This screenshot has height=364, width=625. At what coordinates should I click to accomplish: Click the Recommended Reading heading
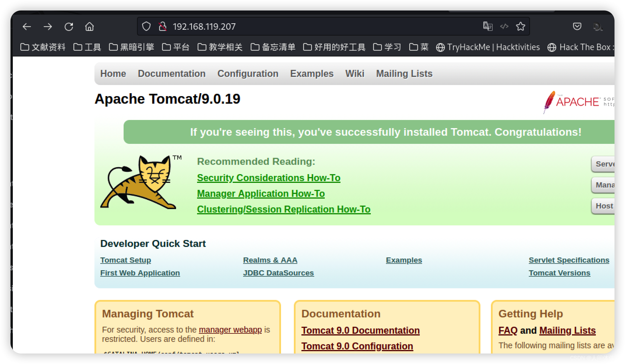(256, 162)
